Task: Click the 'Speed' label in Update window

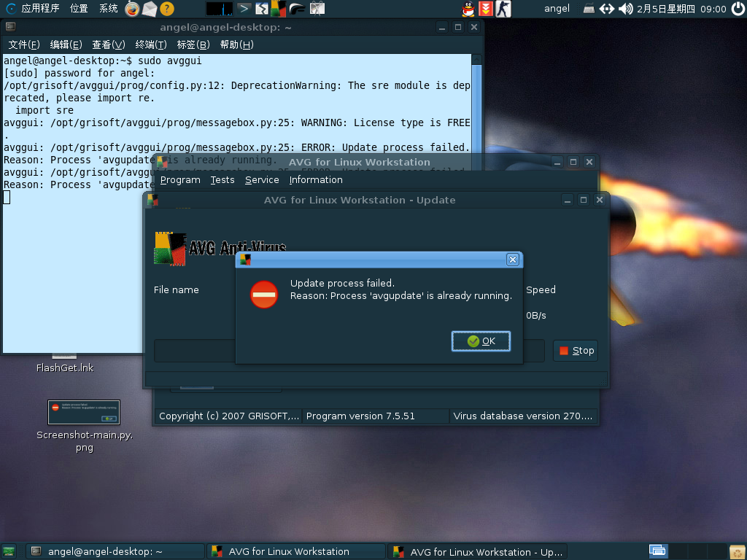Action: point(541,289)
